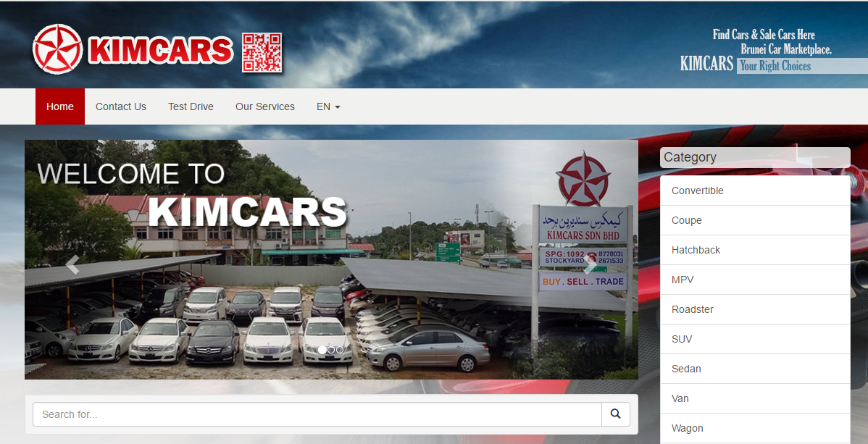Open the Contact Us page
The image size is (868, 444).
tap(121, 106)
